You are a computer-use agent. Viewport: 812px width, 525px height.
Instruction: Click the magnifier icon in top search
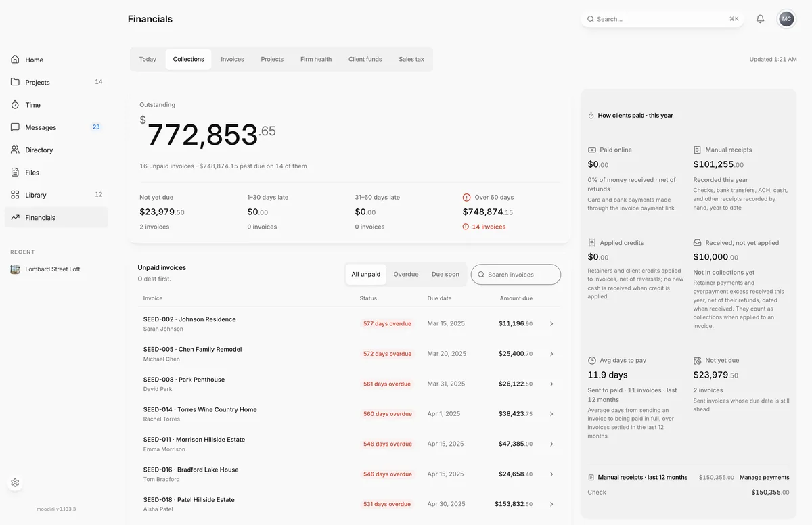(x=591, y=19)
